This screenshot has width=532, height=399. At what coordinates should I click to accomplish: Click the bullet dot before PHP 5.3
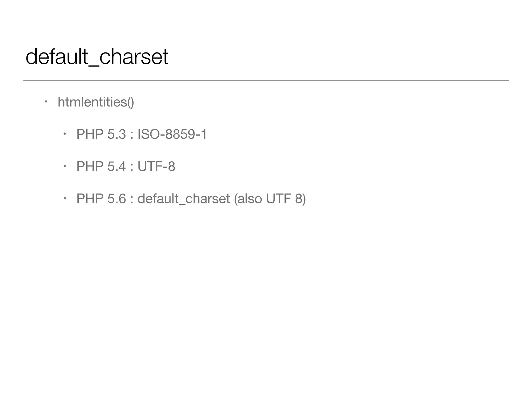[x=64, y=134]
